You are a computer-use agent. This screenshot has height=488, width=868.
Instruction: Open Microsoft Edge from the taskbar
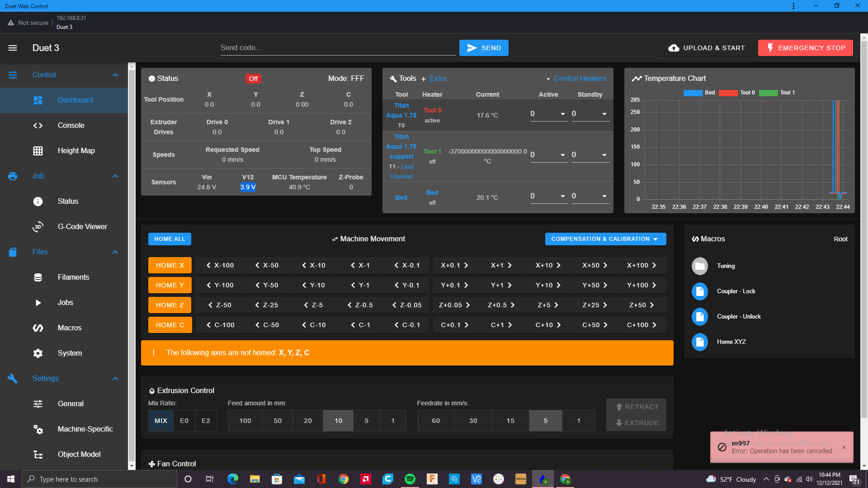(233, 479)
